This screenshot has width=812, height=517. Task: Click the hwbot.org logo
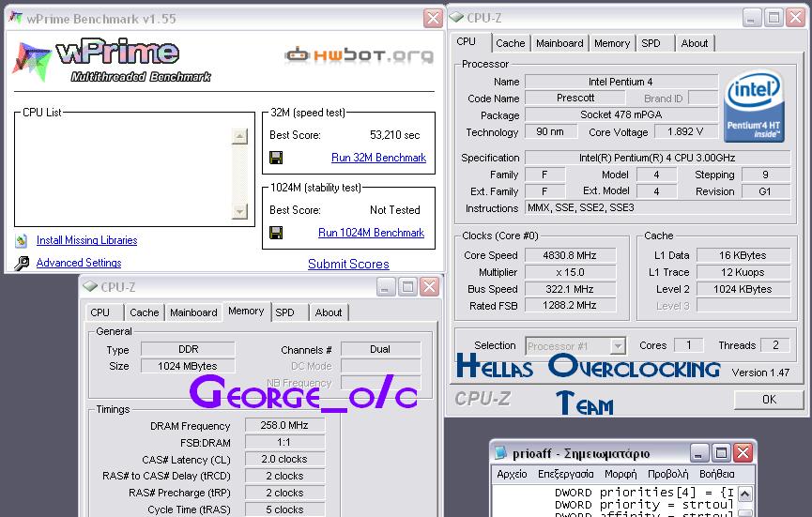pos(359,54)
